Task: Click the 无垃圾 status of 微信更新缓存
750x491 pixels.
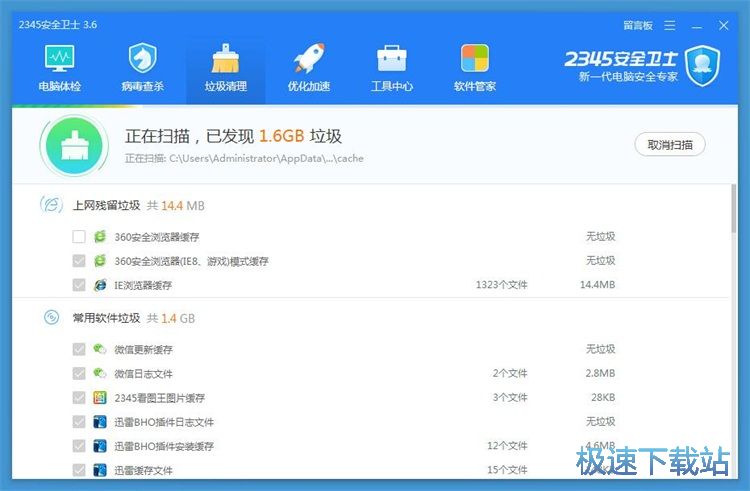Action: 601,349
